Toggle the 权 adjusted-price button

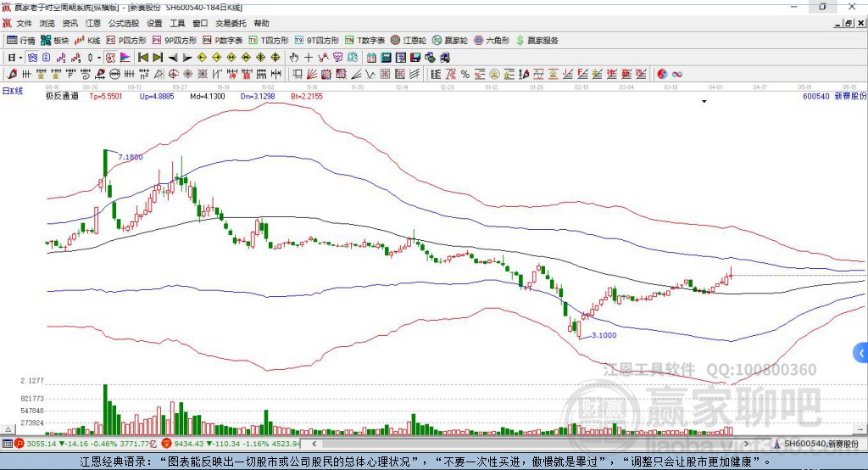coord(111,58)
